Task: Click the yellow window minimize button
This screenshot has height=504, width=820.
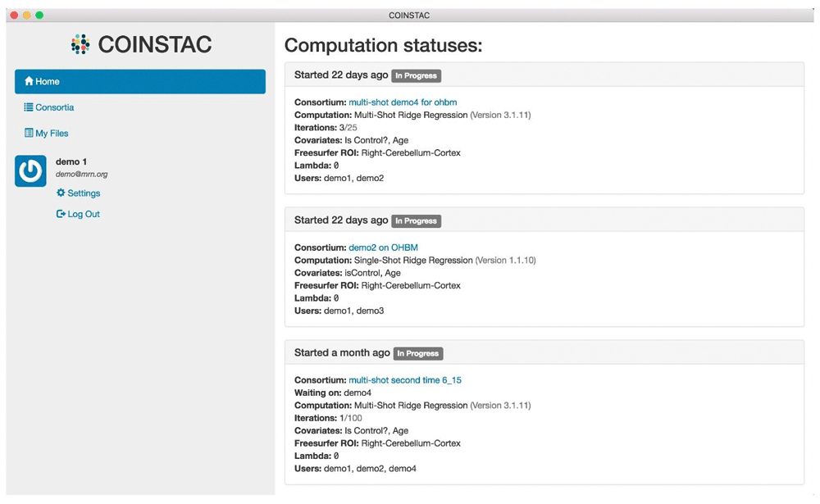Action: coord(27,16)
